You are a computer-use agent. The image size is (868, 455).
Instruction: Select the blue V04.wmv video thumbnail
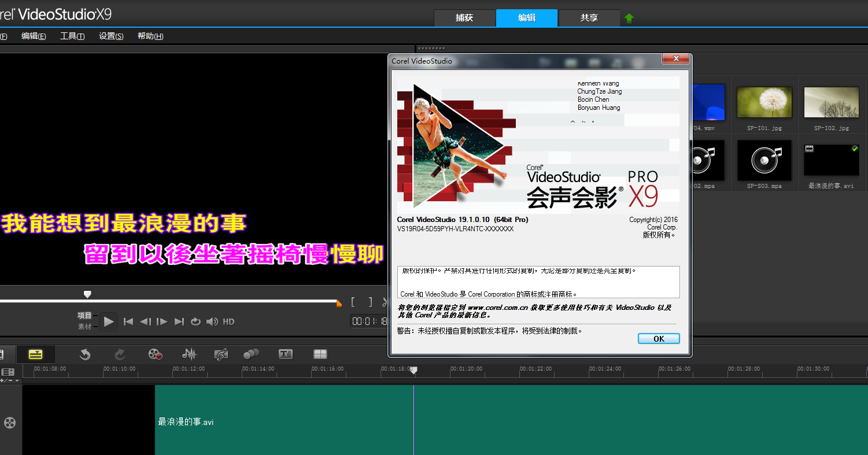[x=708, y=102]
